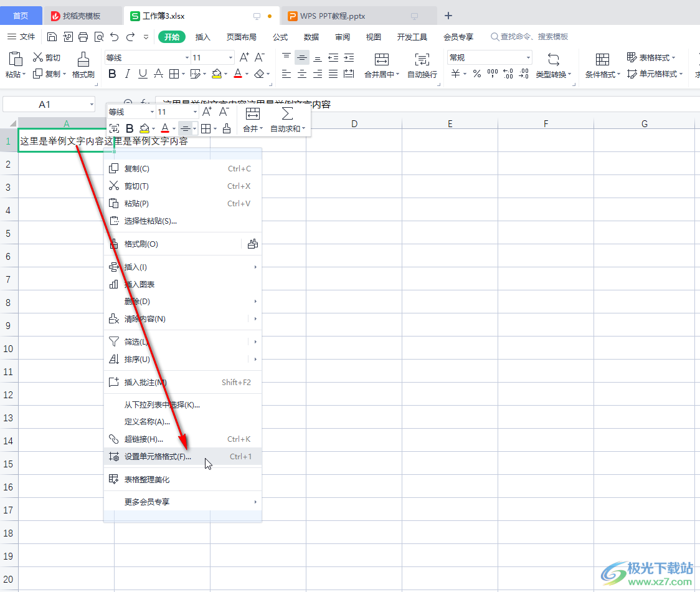The width and height of the screenshot is (700, 592).
Task: Open the Formulas (公式) ribbon tab
Action: pyautogui.click(x=280, y=37)
